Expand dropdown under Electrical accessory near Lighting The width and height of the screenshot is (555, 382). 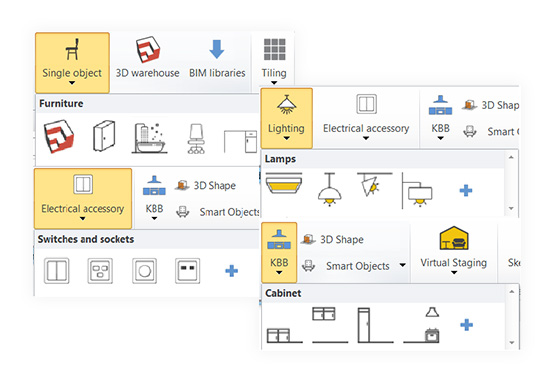pyautogui.click(x=366, y=138)
